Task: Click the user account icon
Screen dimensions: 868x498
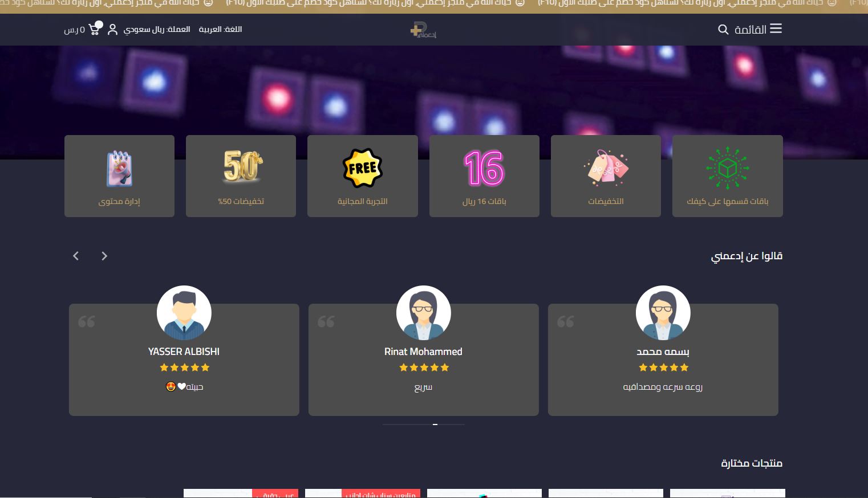Action: [113, 30]
